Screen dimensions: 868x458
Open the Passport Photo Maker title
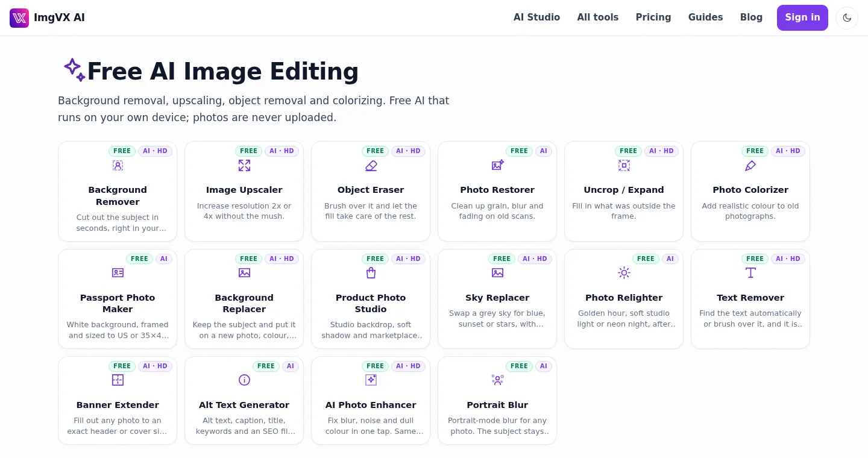[118, 303]
